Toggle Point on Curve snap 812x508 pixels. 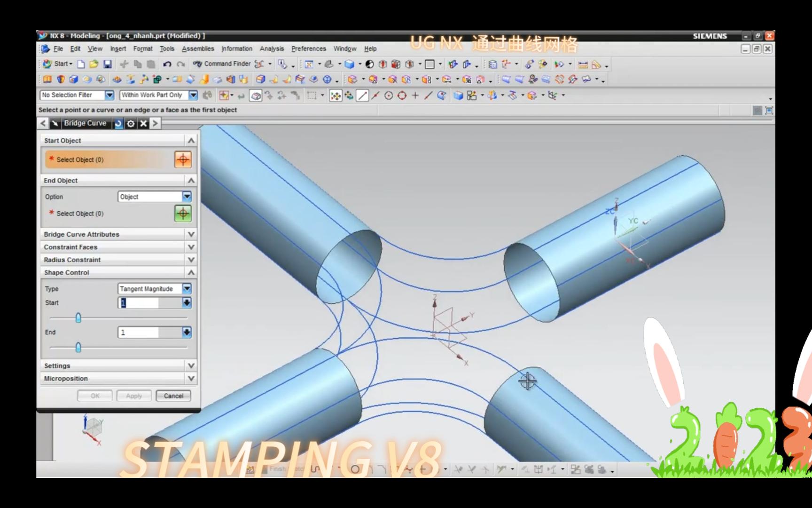(x=428, y=95)
